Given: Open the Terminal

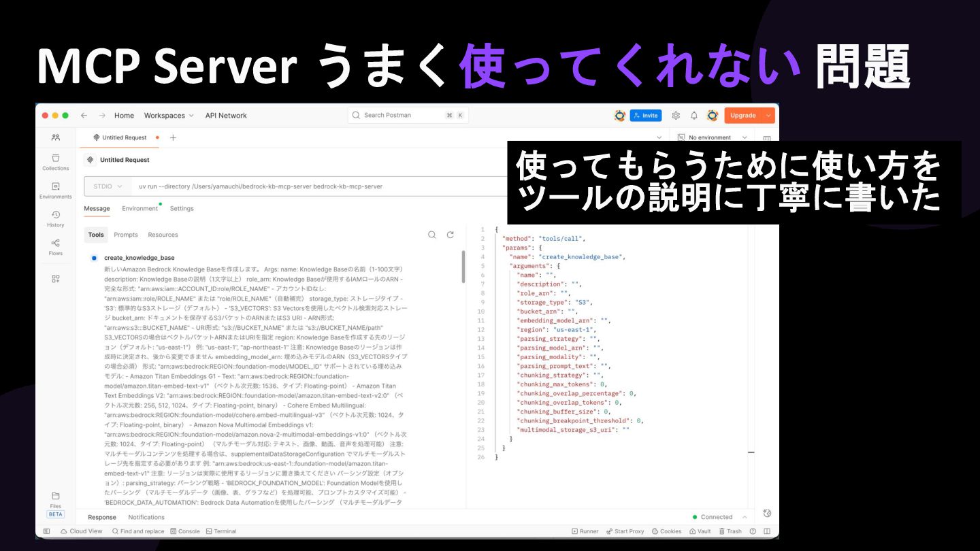Looking at the screenshot, I should tap(221, 531).
